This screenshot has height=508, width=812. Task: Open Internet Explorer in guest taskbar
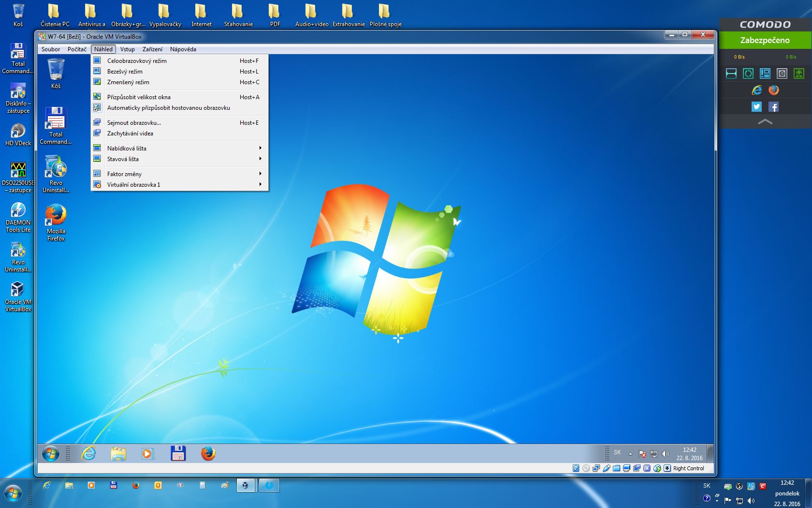(x=88, y=453)
